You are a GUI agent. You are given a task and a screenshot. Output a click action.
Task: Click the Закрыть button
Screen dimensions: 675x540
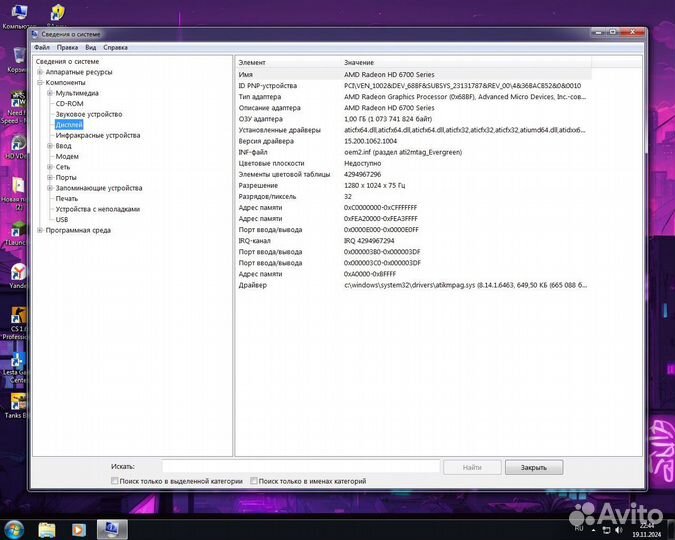coord(533,467)
